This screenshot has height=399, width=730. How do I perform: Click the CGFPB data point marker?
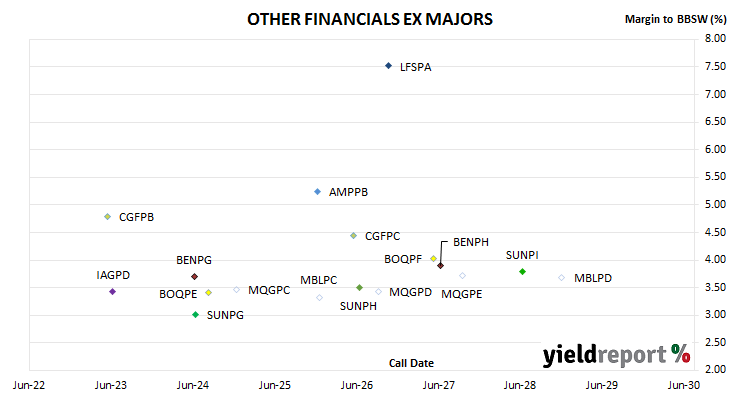pyautogui.click(x=108, y=216)
